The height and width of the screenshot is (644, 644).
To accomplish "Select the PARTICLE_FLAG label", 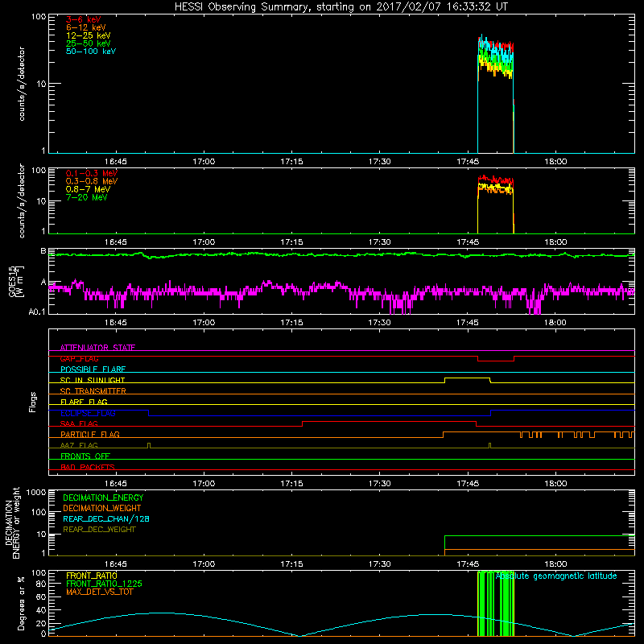I will (x=90, y=434).
